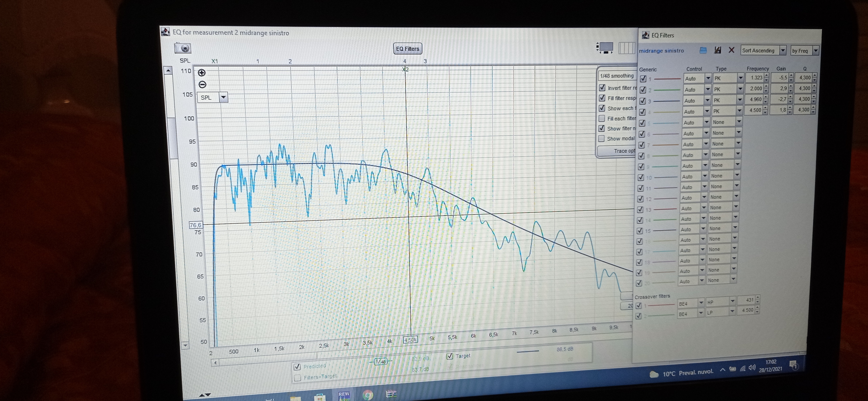Toggle crossover filter 1 HP checkbox
The height and width of the screenshot is (401, 868).
coord(638,306)
